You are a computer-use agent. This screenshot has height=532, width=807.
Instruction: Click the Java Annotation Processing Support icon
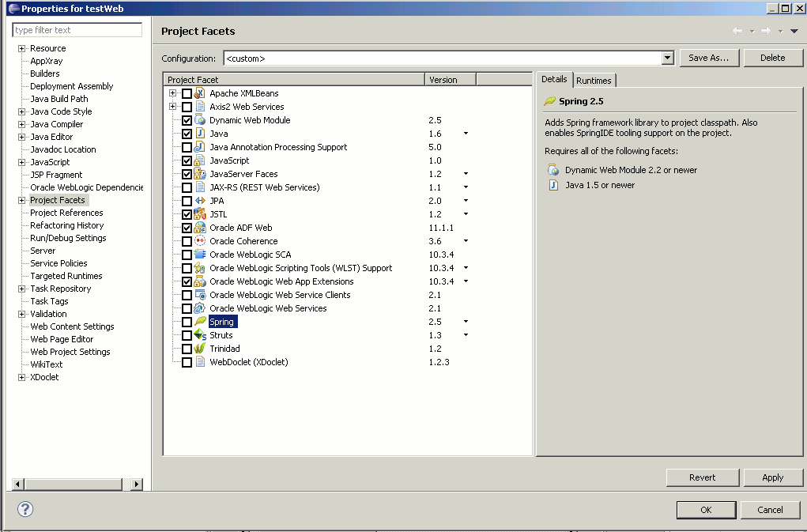tap(200, 147)
